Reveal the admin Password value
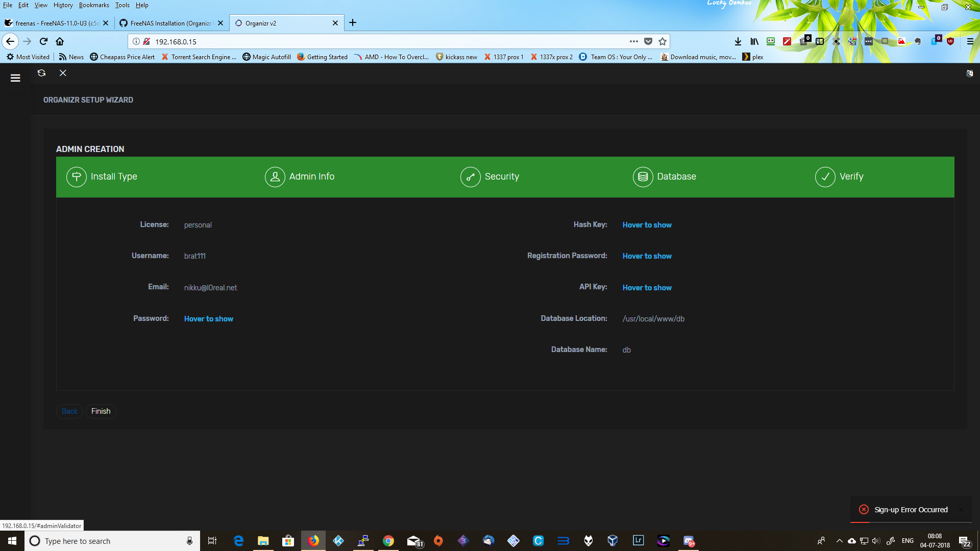Image resolution: width=980 pixels, height=551 pixels. [x=208, y=319]
